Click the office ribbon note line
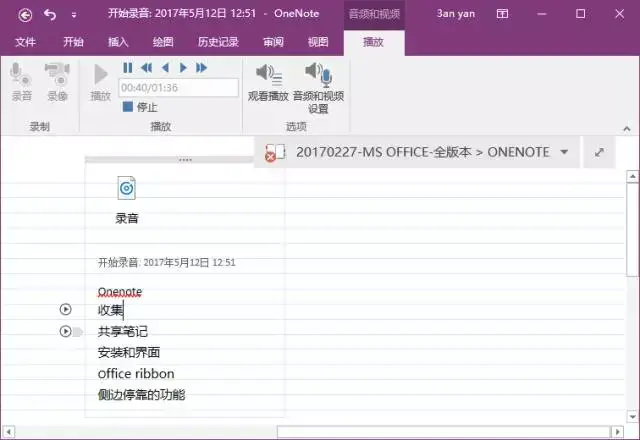Image resolution: width=640 pixels, height=440 pixels. [136, 373]
